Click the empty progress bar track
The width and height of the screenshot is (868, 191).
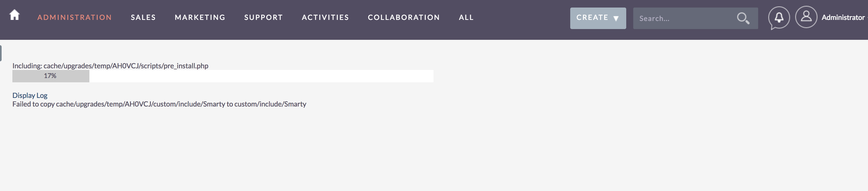tap(261, 76)
